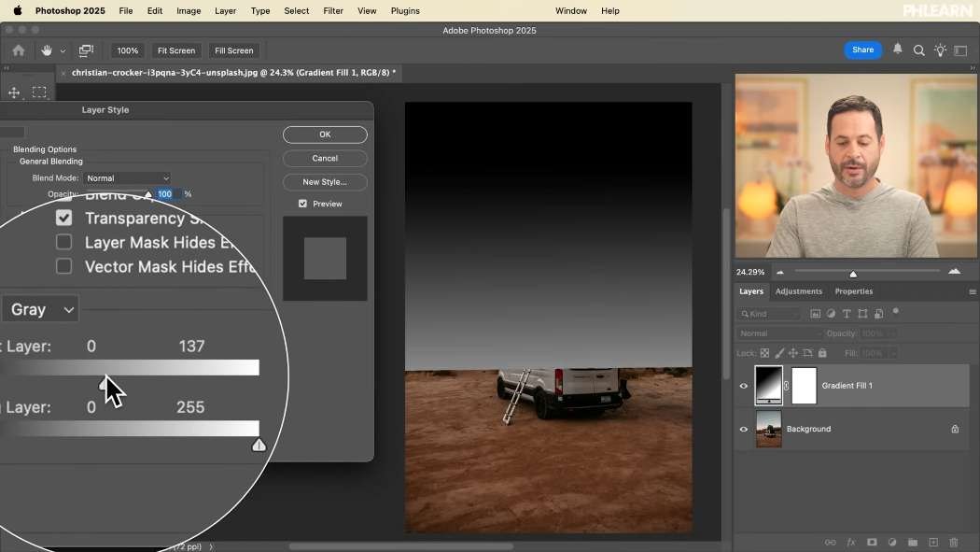Viewport: 980px width, 552px height.
Task: Toggle the layer filter on/off dot
Action: click(x=896, y=311)
